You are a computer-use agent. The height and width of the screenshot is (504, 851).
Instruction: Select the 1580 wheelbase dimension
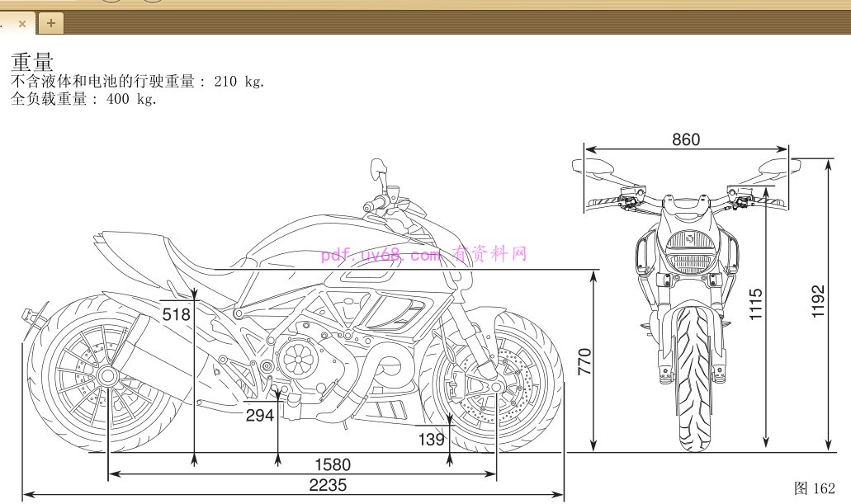click(331, 465)
